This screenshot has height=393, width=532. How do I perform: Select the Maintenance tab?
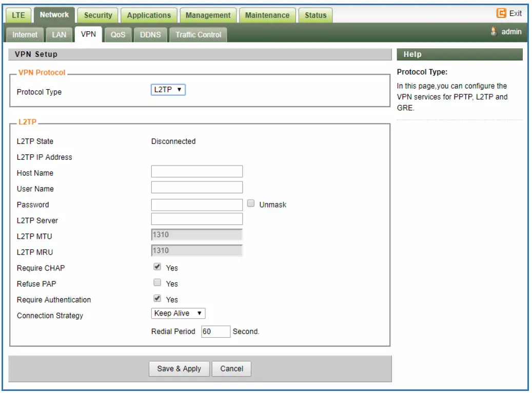click(267, 15)
